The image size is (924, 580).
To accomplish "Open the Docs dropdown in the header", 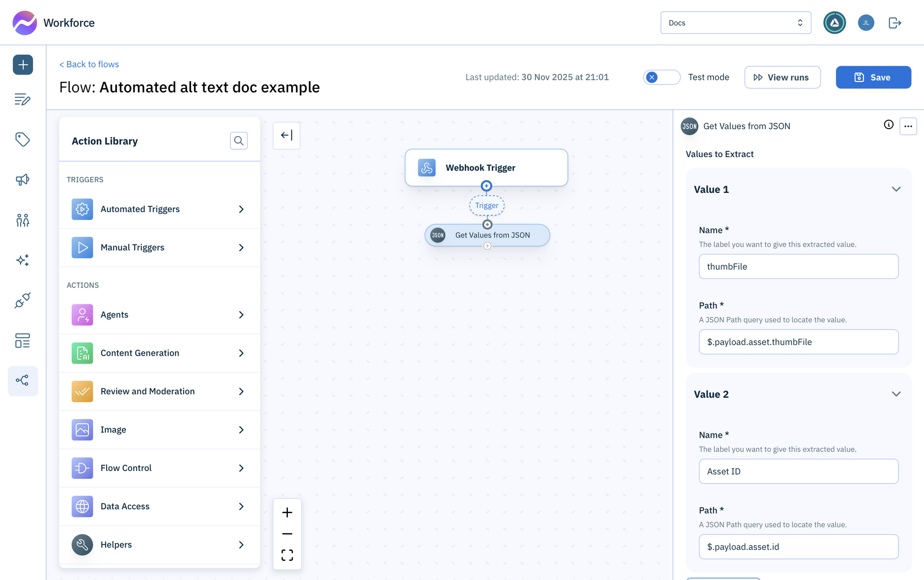I will [735, 23].
